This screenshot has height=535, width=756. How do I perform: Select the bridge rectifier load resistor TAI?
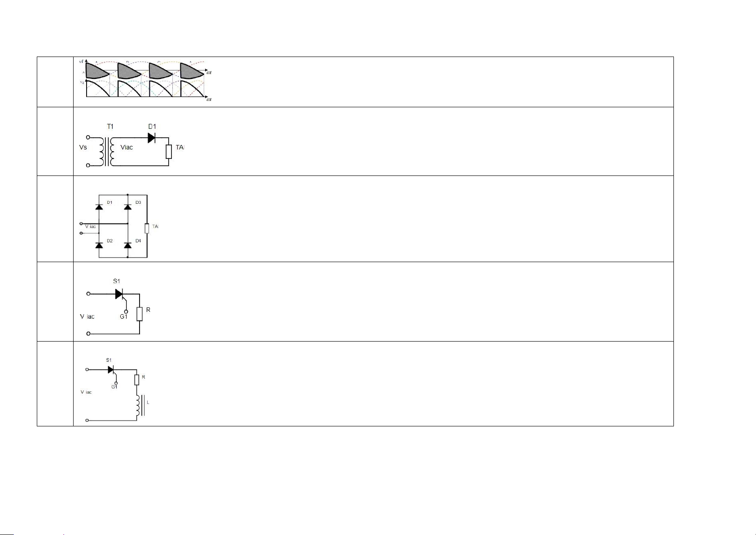tap(147, 228)
